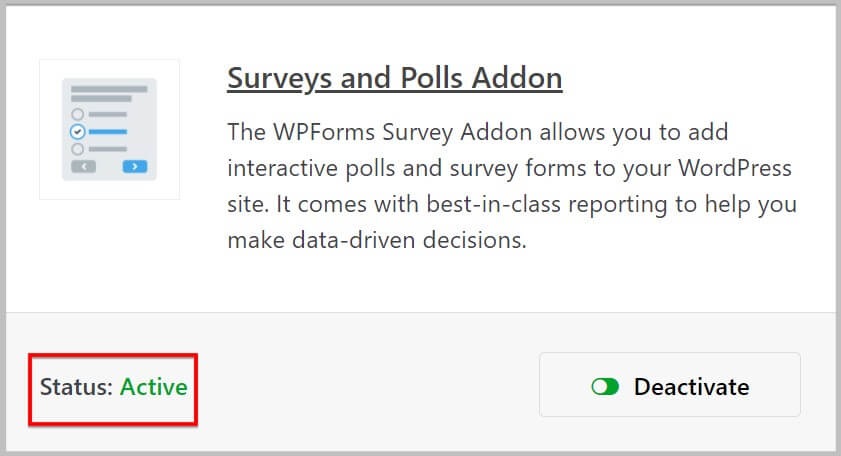Click the blue line beside checked radio

pos(108,131)
